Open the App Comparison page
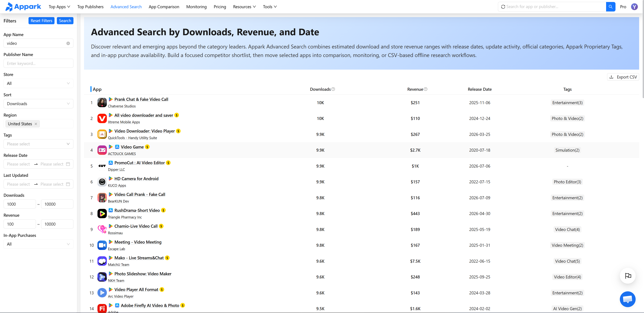This screenshot has width=644, height=313. (164, 7)
